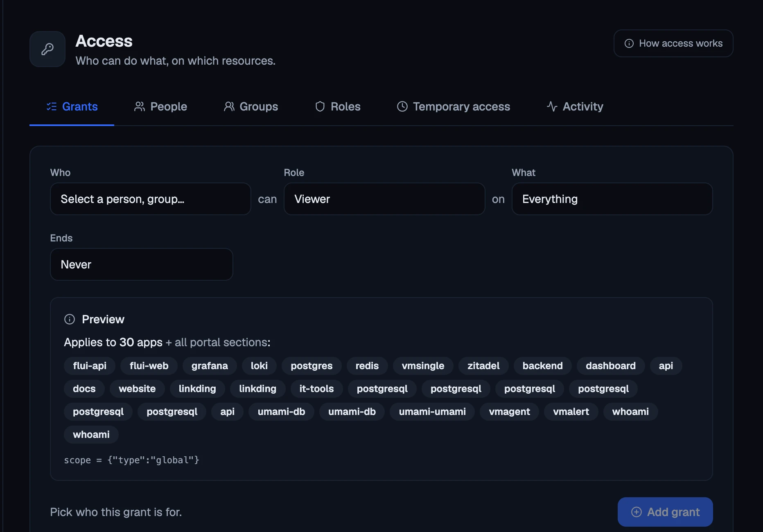
Task: Pick the loki app chip
Action: tap(259, 366)
